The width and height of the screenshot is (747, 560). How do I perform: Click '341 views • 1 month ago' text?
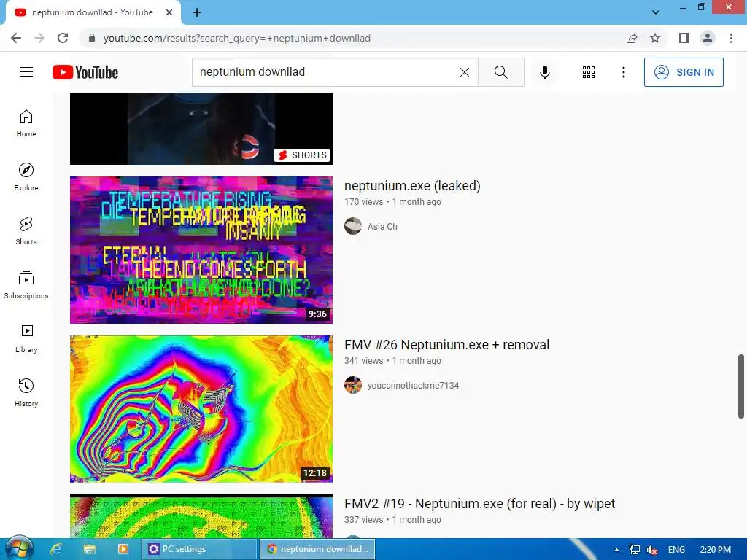pyautogui.click(x=392, y=361)
